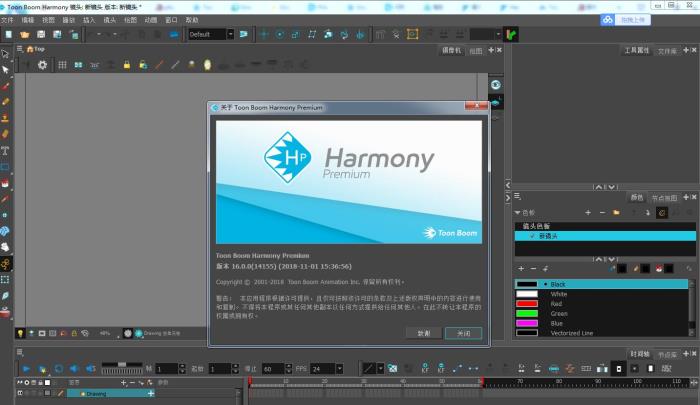Image resolution: width=700 pixels, height=405 pixels.
Task: Open the color panel hamburger menu
Action: point(517,196)
